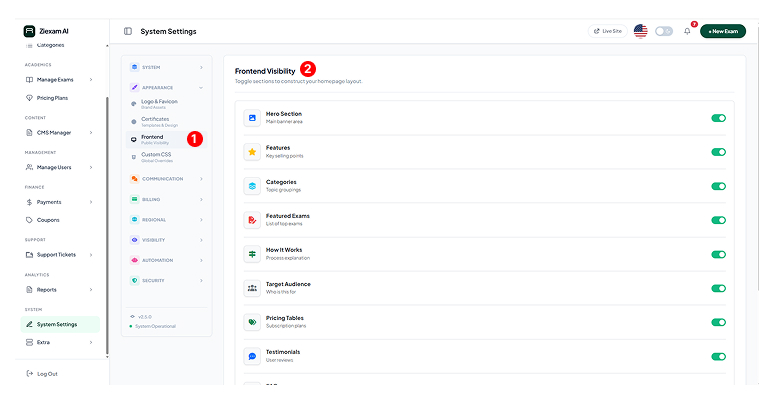Expand the Security settings group
The height and width of the screenshot is (403, 774).
(x=166, y=281)
